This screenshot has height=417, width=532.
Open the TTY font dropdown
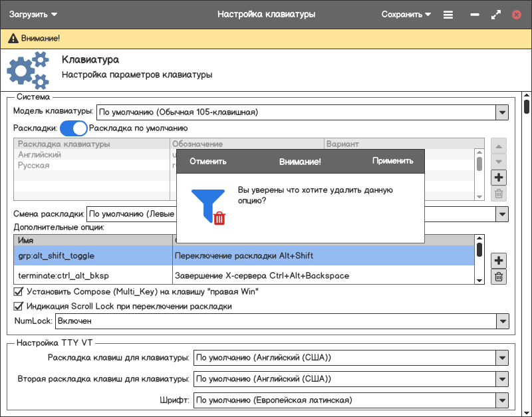(502, 400)
